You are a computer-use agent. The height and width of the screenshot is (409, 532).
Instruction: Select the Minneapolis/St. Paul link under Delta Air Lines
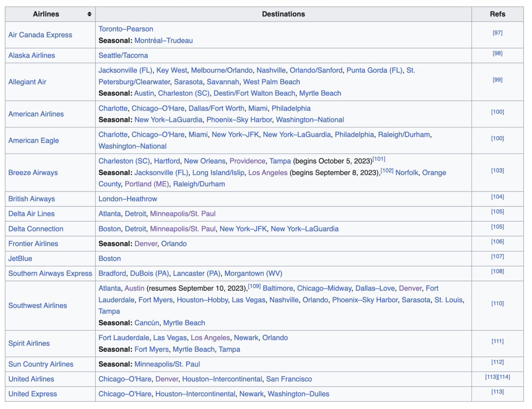(x=183, y=214)
